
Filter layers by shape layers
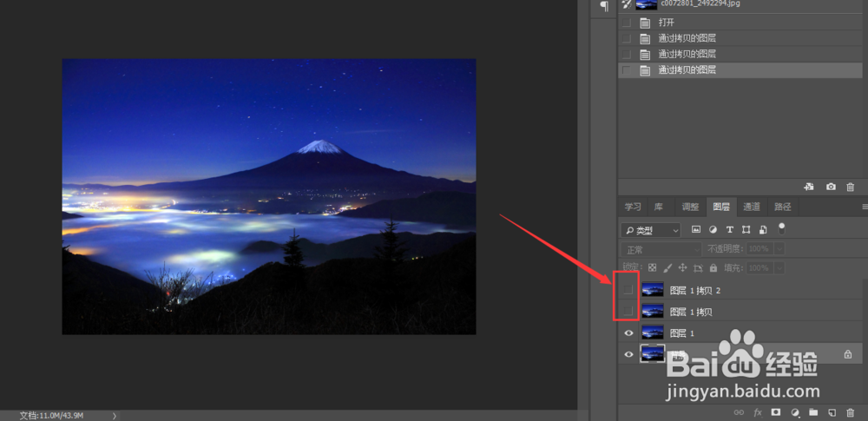[746, 229]
